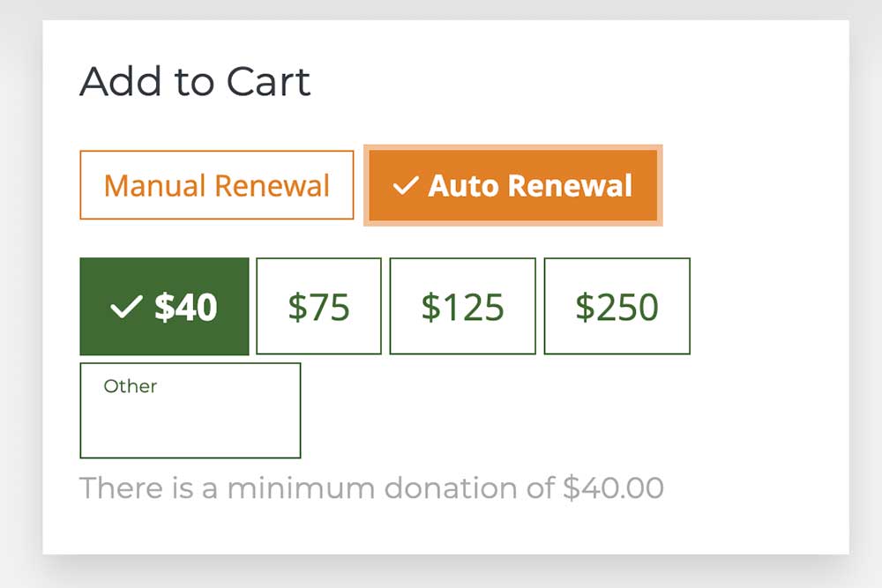Switch from Auto Renewal to Manual Renewal

coord(217,185)
